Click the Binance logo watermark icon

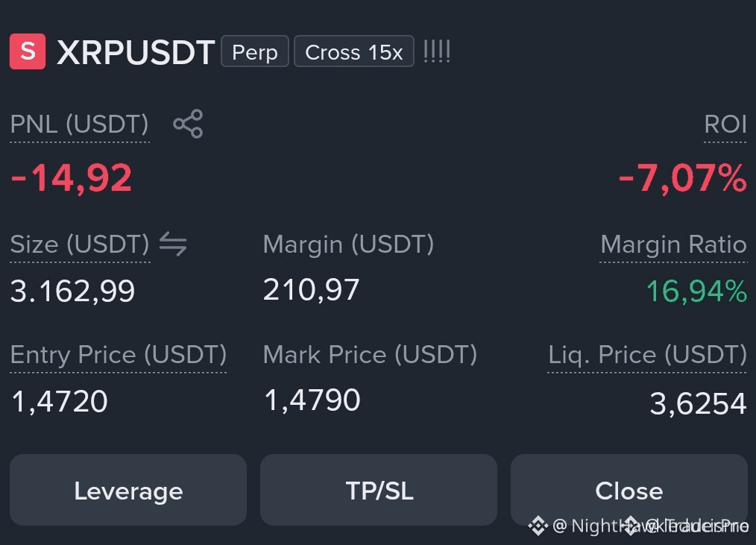[x=538, y=526]
